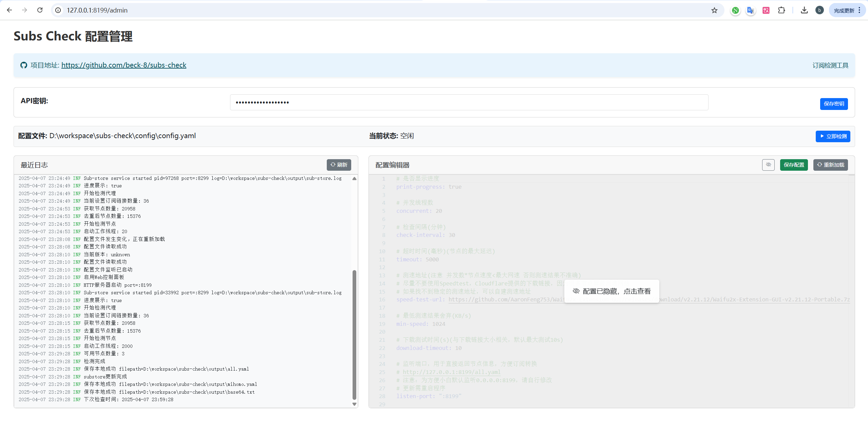Refresh logs with the 刷新 button
The height and width of the screenshot is (448, 868).
click(339, 165)
